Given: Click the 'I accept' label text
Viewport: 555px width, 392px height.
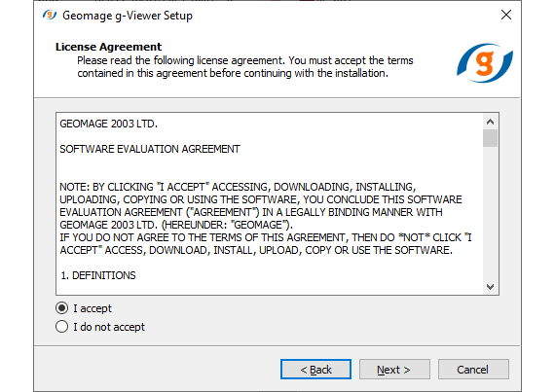Looking at the screenshot, I should (92, 308).
